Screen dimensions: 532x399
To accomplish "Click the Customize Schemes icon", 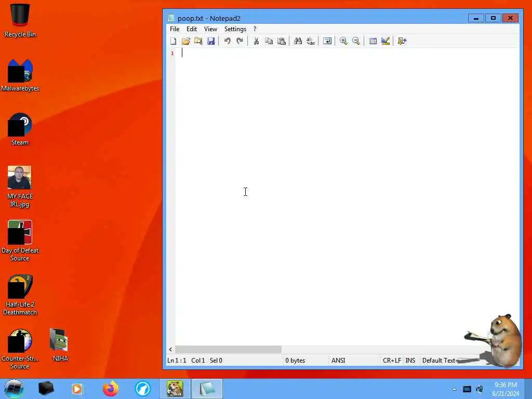I will pyautogui.click(x=385, y=41).
